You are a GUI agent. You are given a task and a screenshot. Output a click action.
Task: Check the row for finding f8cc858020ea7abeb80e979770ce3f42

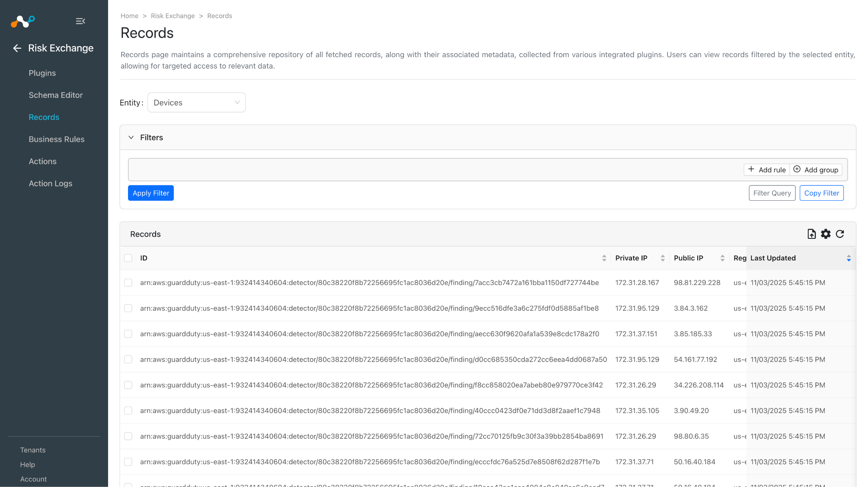tap(128, 385)
